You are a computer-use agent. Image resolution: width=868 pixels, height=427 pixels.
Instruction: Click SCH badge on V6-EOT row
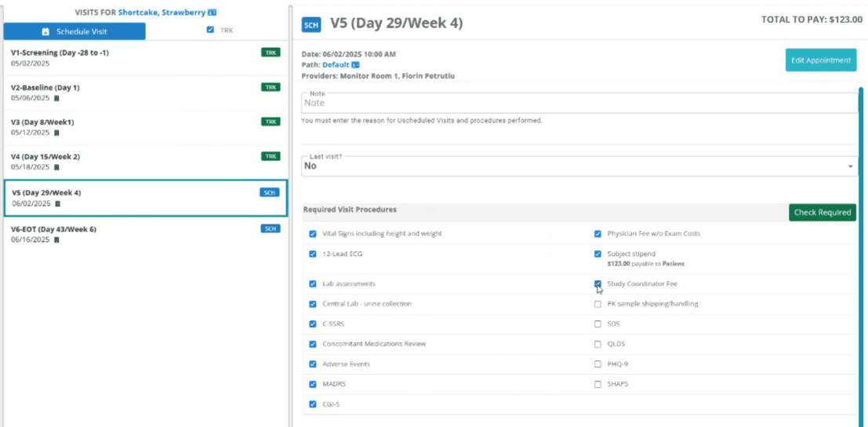[x=271, y=228]
